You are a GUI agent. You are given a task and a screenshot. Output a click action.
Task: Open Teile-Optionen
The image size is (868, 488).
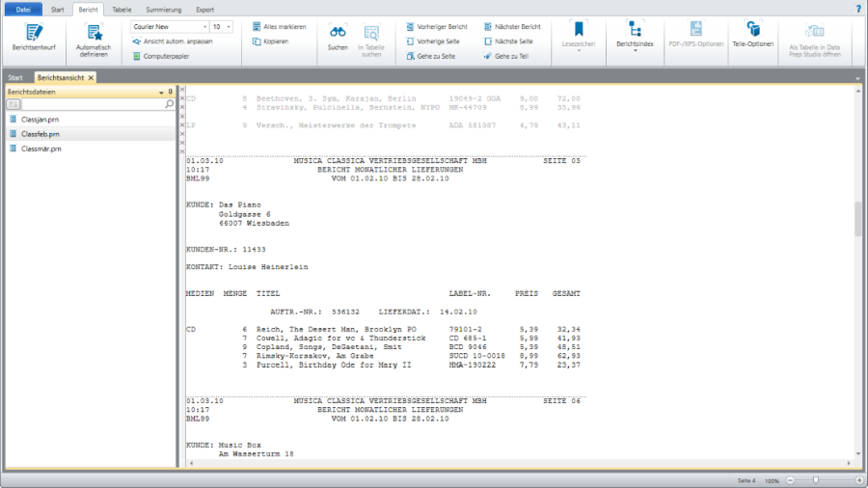(x=753, y=35)
